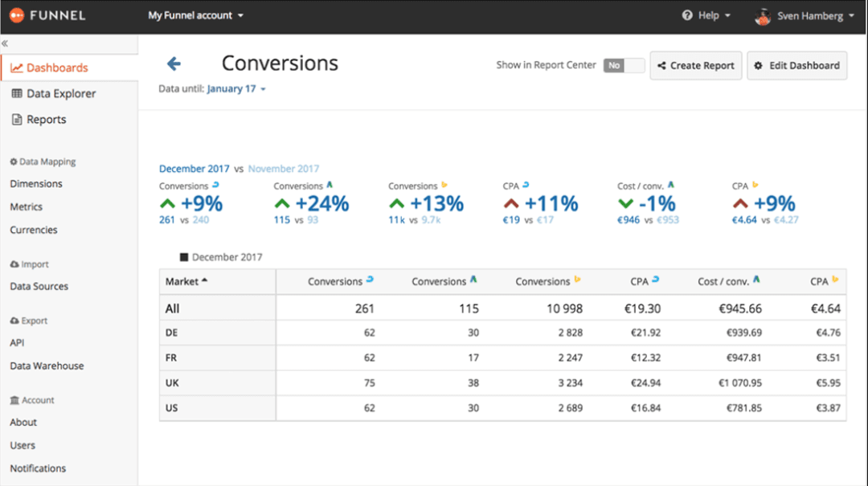The width and height of the screenshot is (868, 486).
Task: Click the Data Explorer table icon
Action: pos(17,94)
